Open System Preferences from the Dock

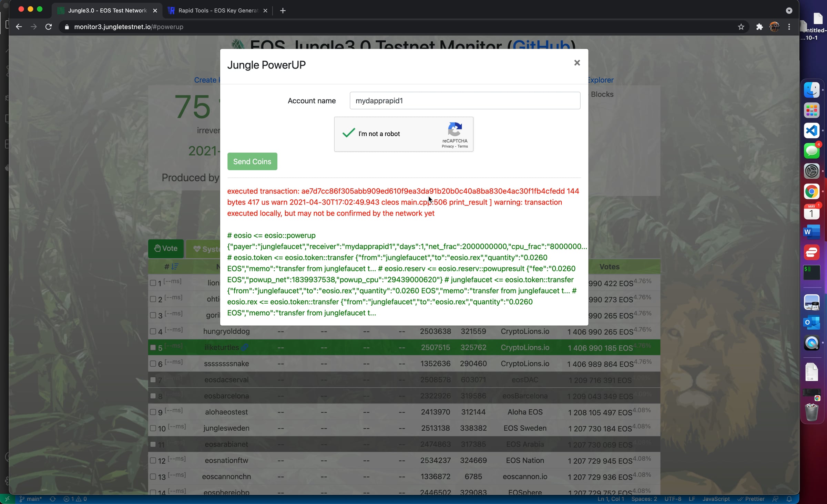click(811, 171)
